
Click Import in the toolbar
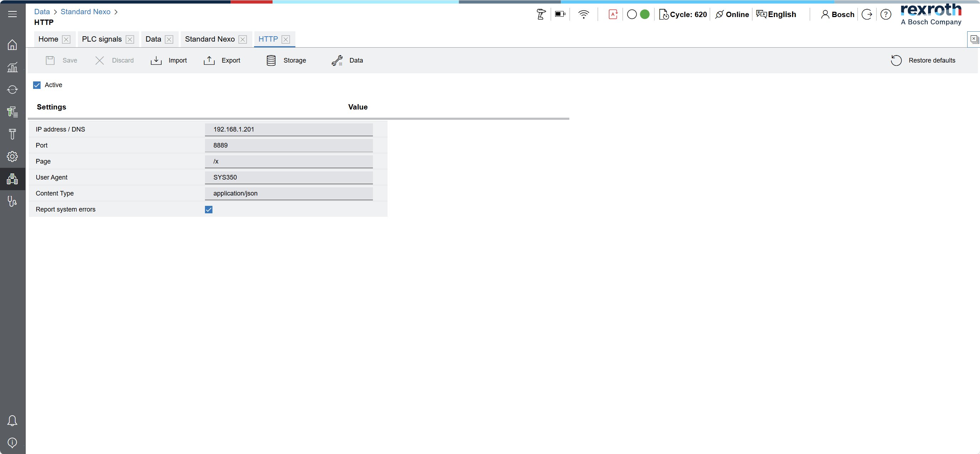tap(169, 60)
